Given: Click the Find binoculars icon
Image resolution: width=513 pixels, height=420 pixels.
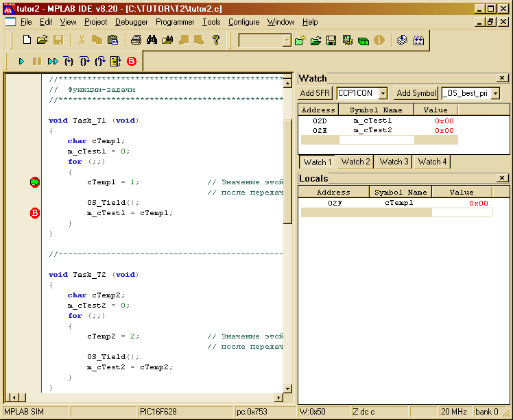Looking at the screenshot, I should point(152,40).
